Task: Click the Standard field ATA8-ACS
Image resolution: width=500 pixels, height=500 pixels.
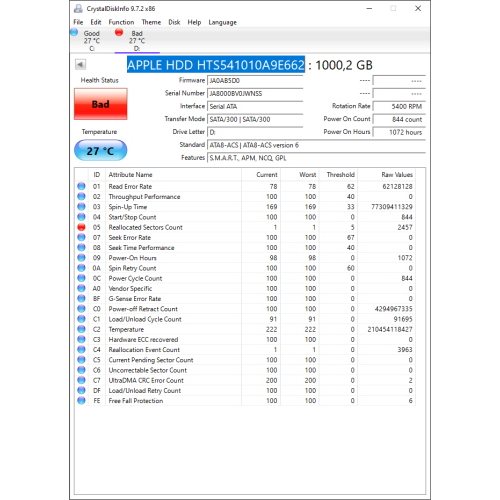Action: coord(316,145)
